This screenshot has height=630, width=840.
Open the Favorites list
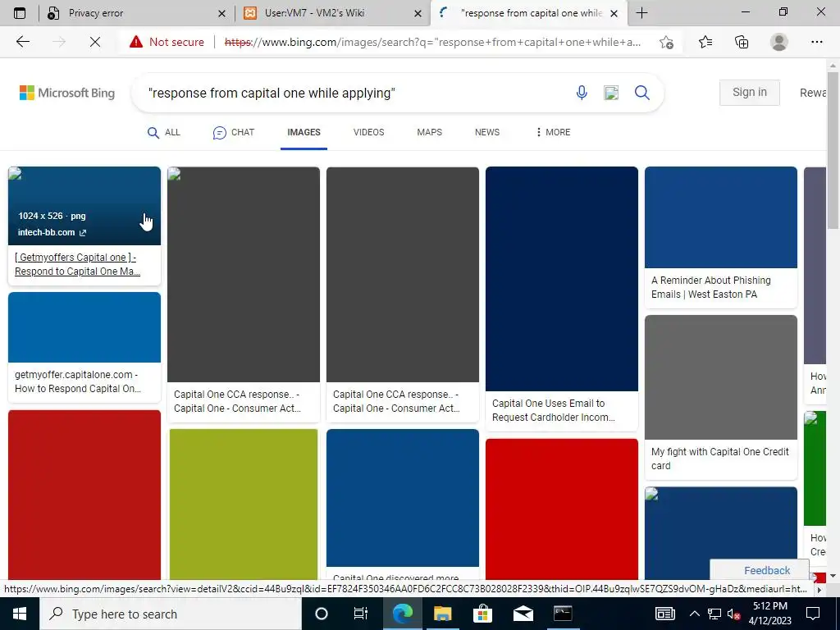[x=705, y=42]
